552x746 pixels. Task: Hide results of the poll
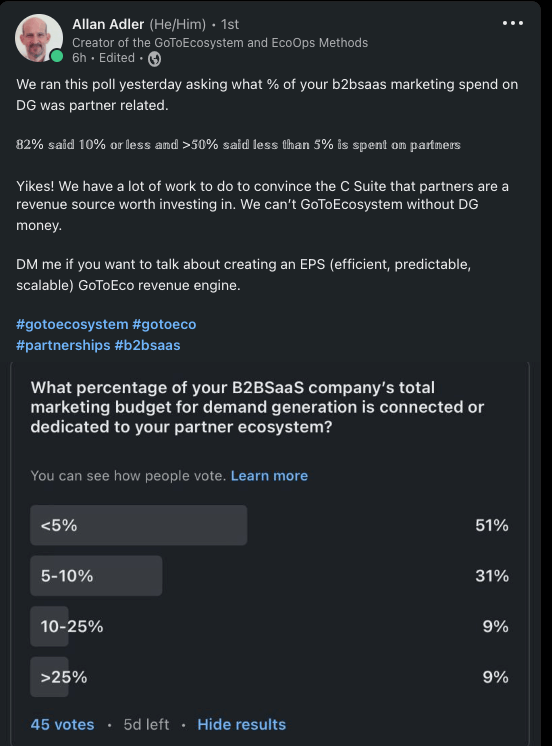point(242,725)
